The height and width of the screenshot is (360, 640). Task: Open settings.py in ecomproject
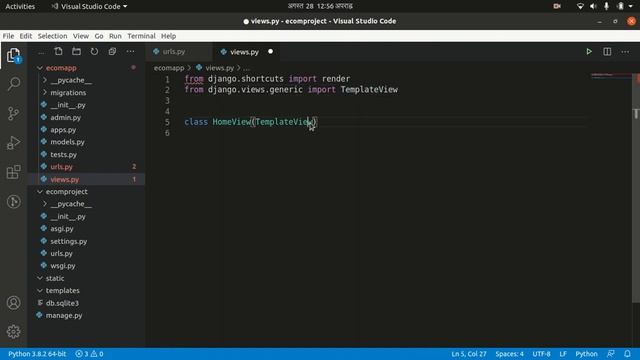point(69,241)
